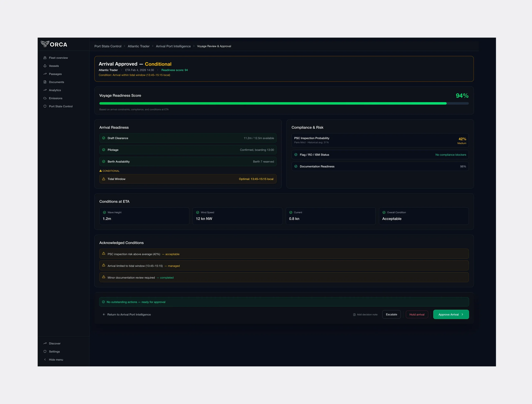Click the Port State Control shield icon
532x404 pixels.
click(x=45, y=106)
